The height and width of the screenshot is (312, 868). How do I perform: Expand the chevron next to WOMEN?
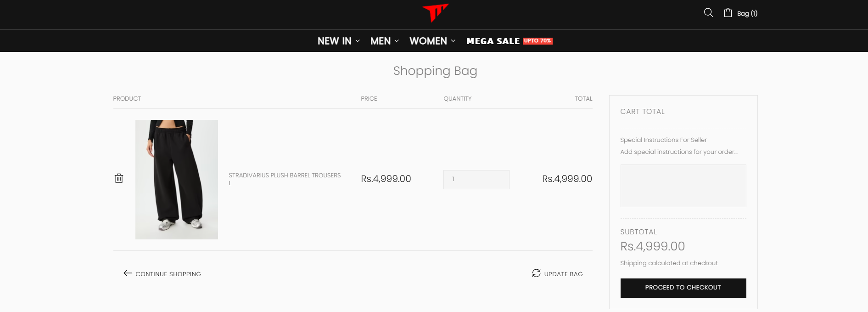(x=453, y=41)
